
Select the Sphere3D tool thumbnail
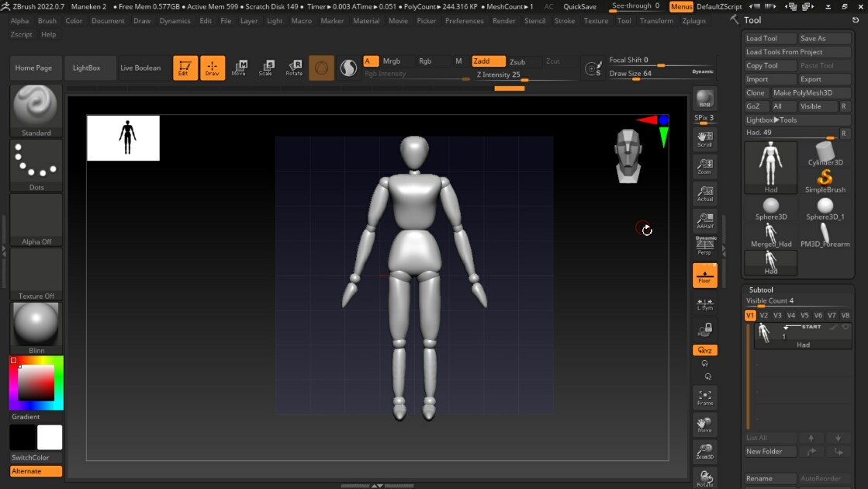(x=770, y=210)
